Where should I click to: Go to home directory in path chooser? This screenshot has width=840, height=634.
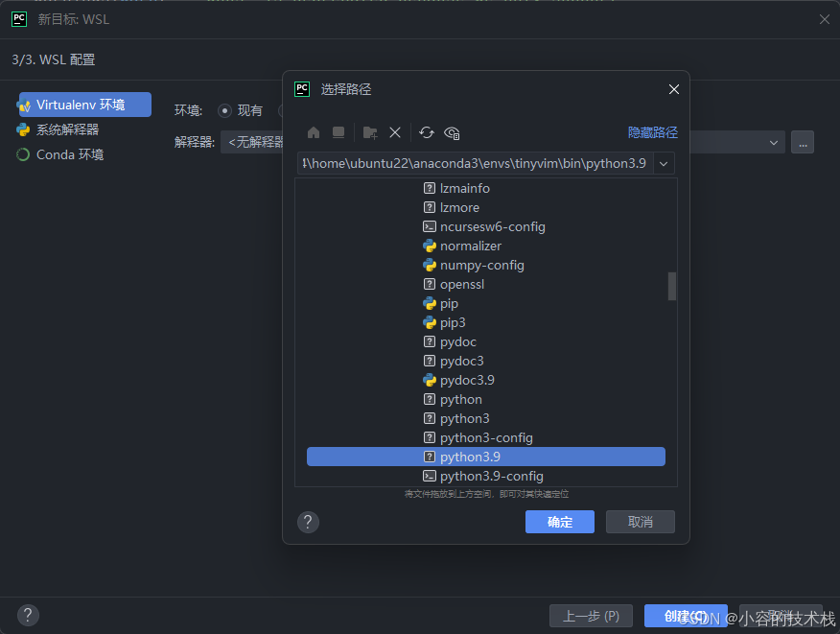tap(314, 132)
